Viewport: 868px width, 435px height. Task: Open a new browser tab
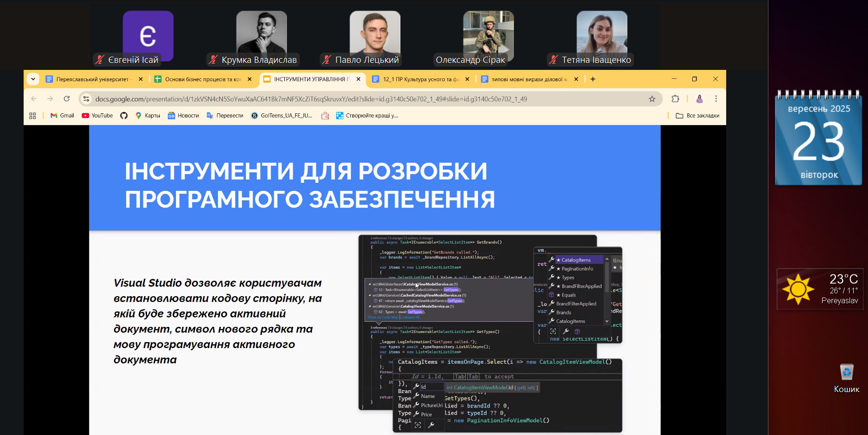(593, 79)
